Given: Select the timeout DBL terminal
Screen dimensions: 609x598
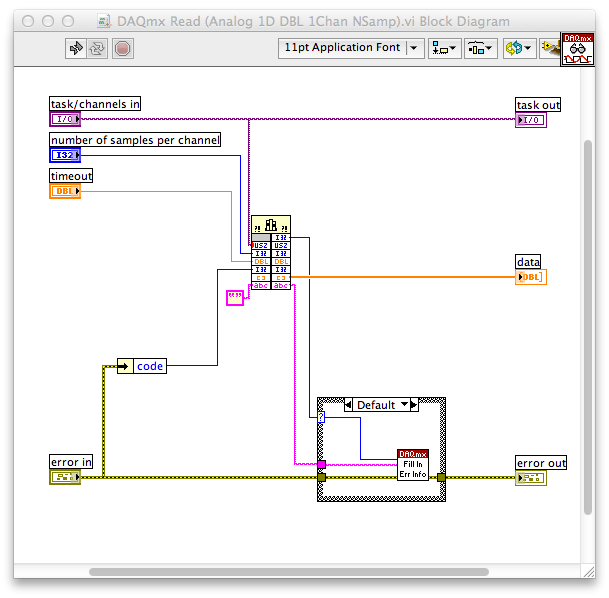Looking at the screenshot, I should tap(65, 191).
